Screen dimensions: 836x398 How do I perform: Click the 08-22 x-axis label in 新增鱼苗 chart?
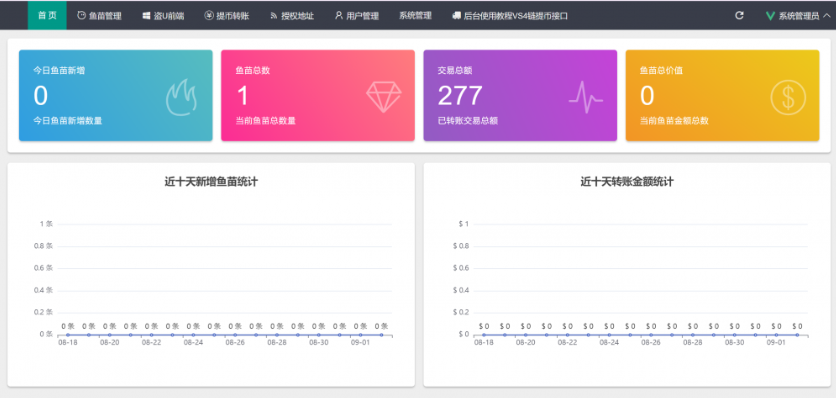click(x=151, y=343)
